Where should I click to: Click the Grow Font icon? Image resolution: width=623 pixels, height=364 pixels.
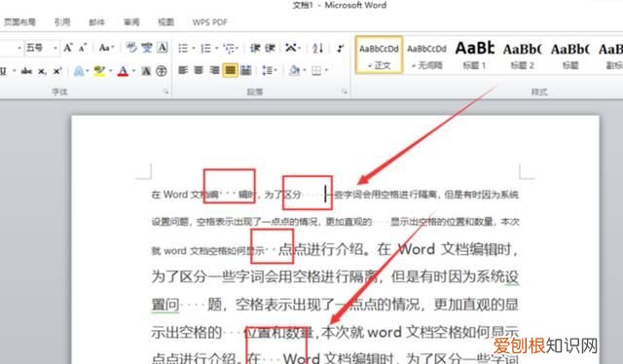(68, 48)
